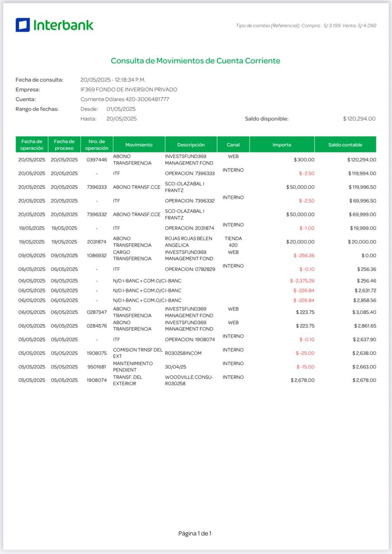392x554 pixels.
Task: Click the 'Fecha de proceso' column header
Action: pyautogui.click(x=64, y=145)
